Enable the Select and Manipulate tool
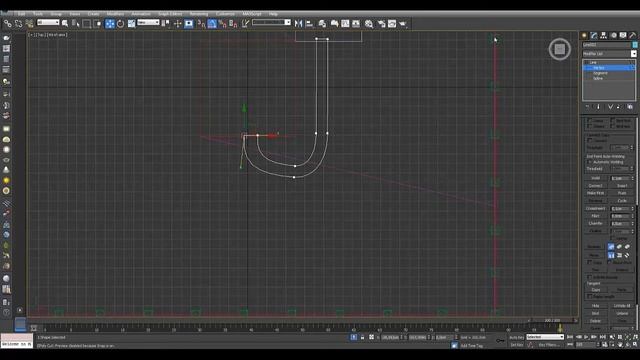The height and width of the screenshot is (360, 640). coord(178,24)
